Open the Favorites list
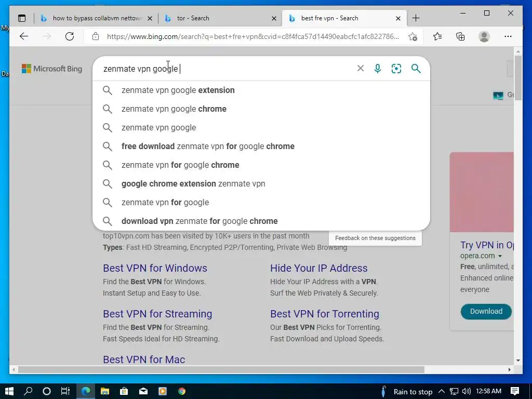Viewport: 532px width, 399px height. pos(437,36)
